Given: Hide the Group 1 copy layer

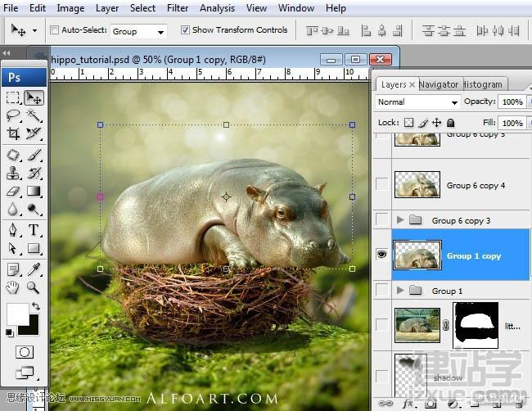Looking at the screenshot, I should (382, 254).
